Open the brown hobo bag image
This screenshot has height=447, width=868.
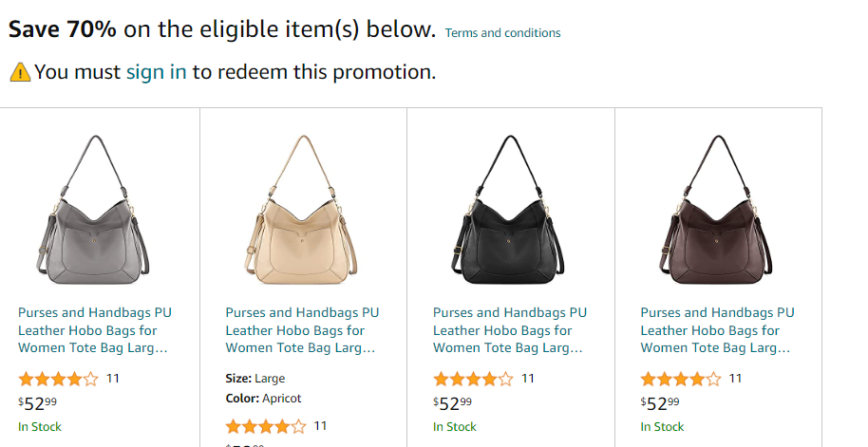coord(718,209)
